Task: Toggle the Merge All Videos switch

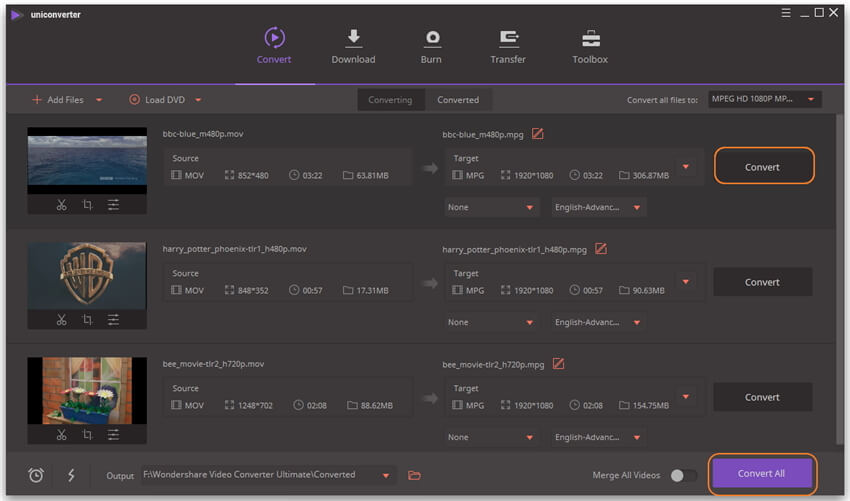Action: (x=684, y=476)
